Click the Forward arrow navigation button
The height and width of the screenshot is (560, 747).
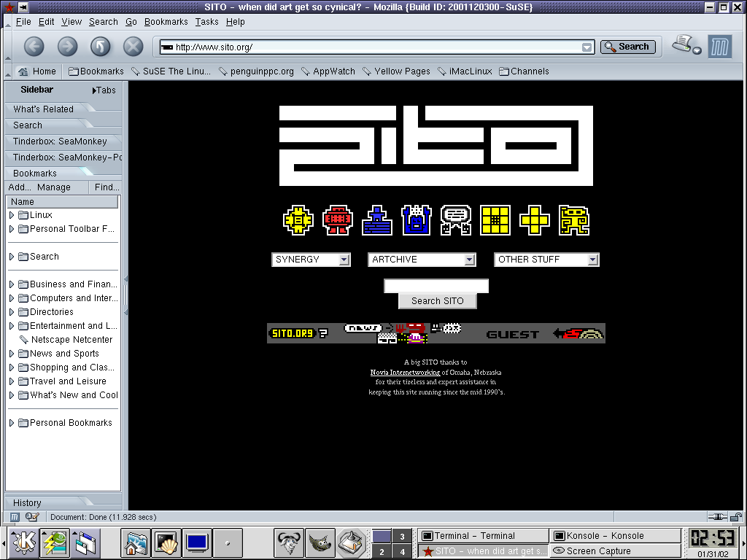point(67,47)
